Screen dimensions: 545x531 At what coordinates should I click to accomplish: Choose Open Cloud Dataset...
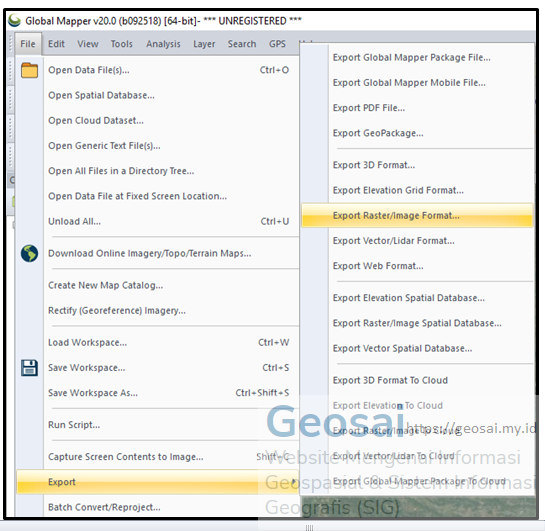[158, 121]
